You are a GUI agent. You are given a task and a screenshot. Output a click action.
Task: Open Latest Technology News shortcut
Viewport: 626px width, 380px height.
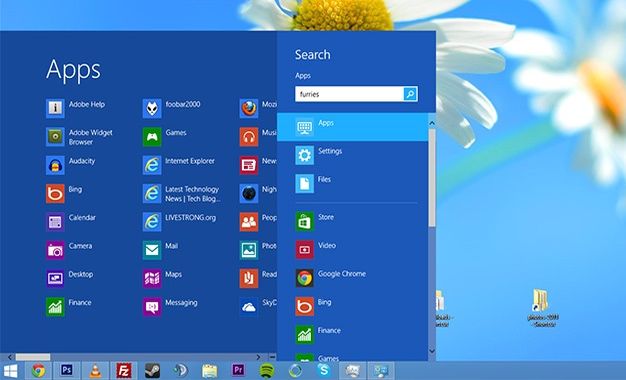click(152, 194)
